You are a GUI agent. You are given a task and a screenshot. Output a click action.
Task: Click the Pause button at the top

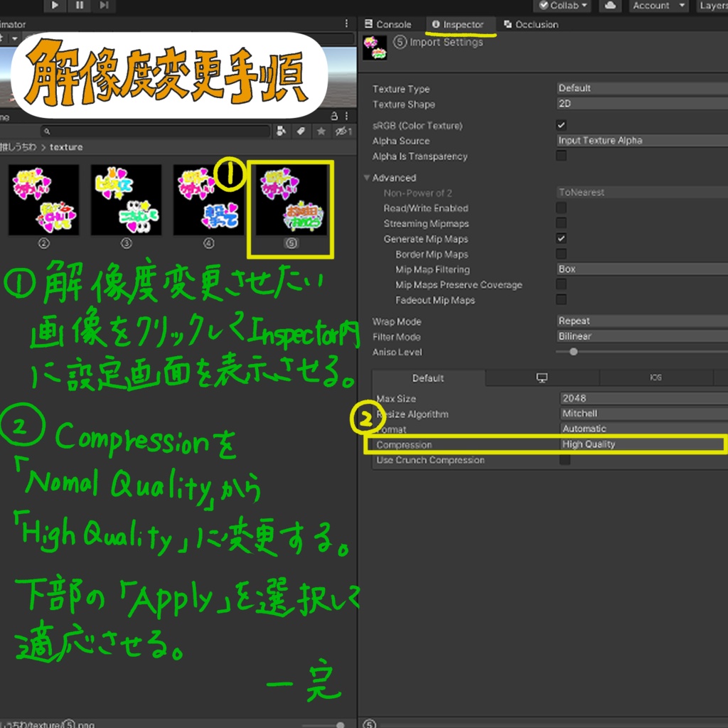click(x=80, y=6)
